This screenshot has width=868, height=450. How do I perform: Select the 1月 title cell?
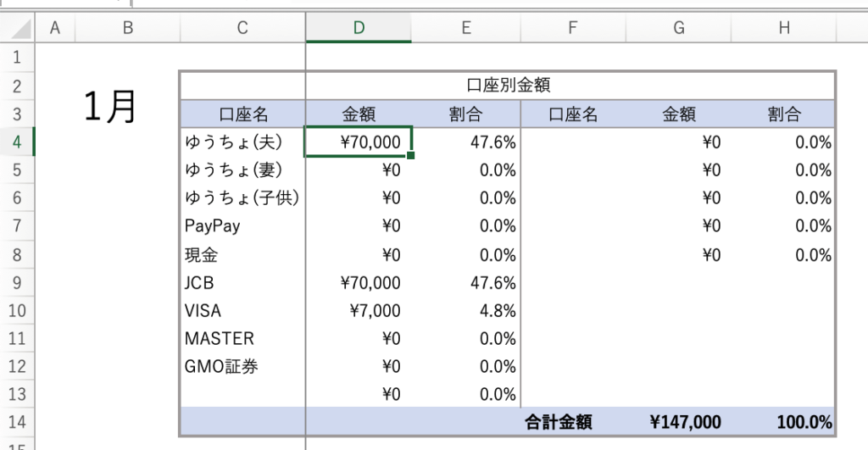[x=110, y=107]
